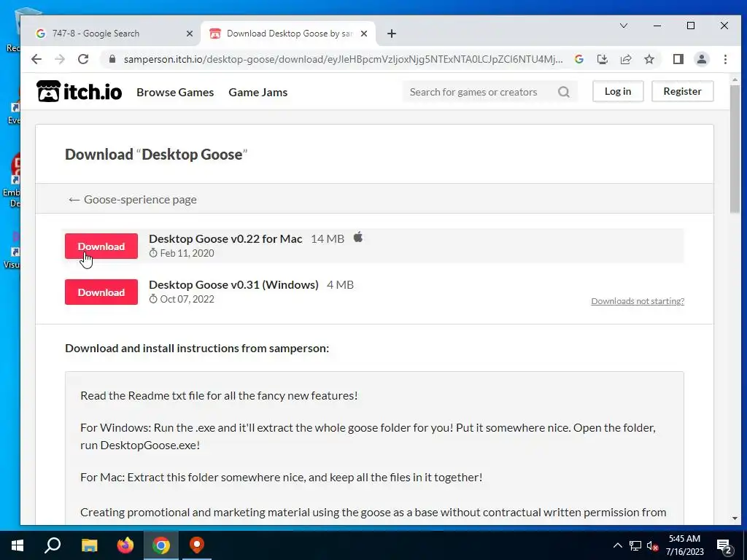Return to the Goose-sperience page link
This screenshot has width=747, height=560.
pos(133,200)
